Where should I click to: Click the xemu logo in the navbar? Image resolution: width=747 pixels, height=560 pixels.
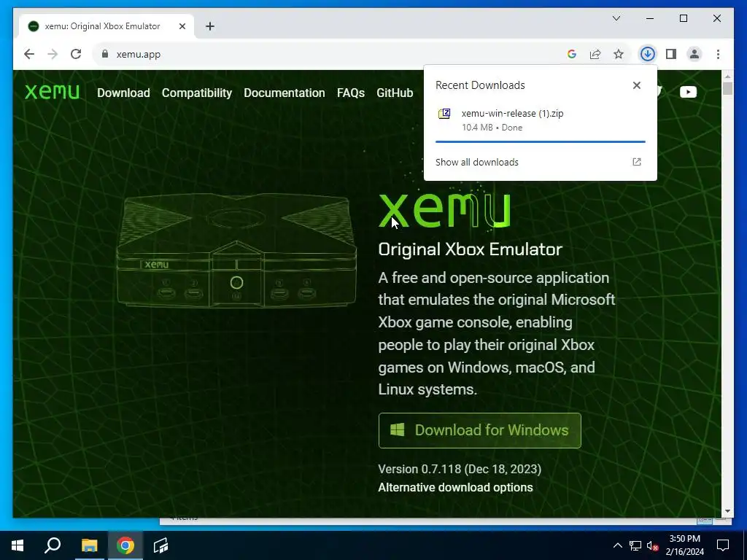click(52, 91)
